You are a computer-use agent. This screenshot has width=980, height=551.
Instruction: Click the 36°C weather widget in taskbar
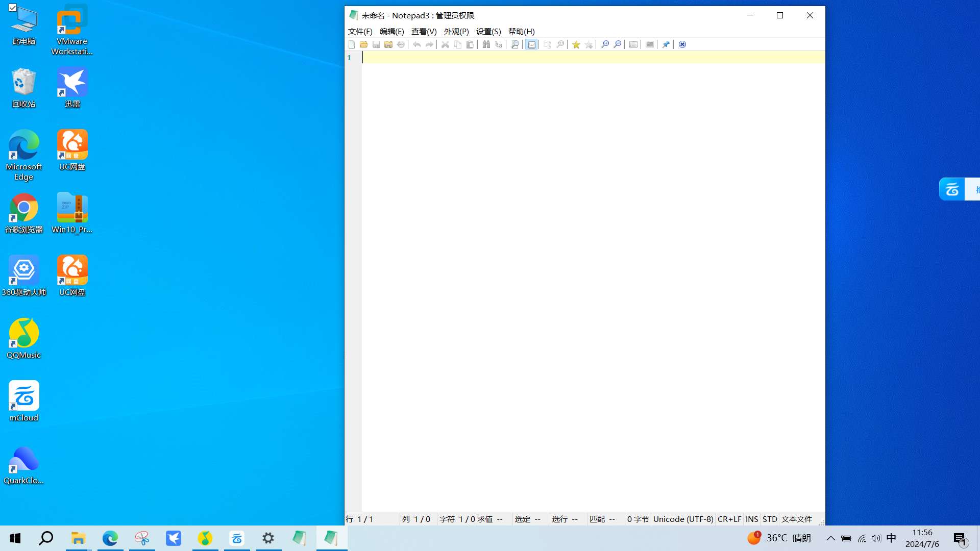pyautogui.click(x=779, y=538)
